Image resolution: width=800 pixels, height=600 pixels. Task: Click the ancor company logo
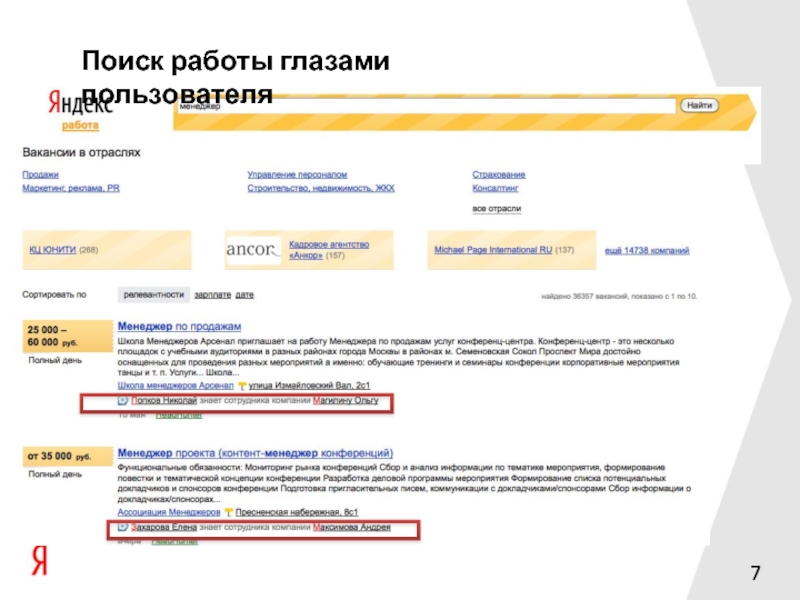click(253, 250)
